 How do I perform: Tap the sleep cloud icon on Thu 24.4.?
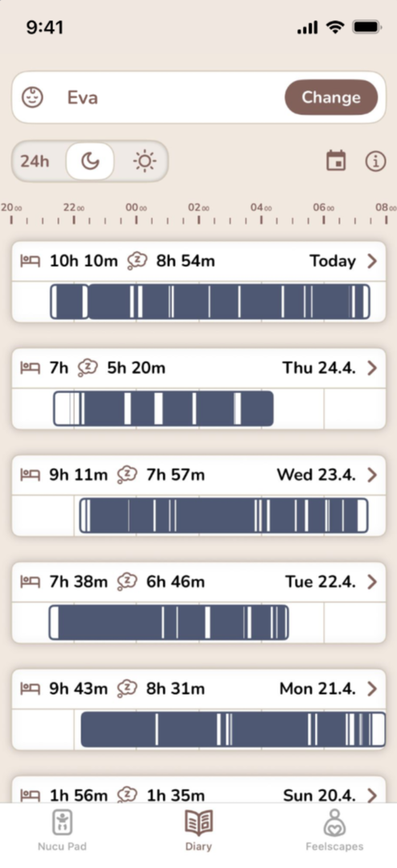click(88, 368)
